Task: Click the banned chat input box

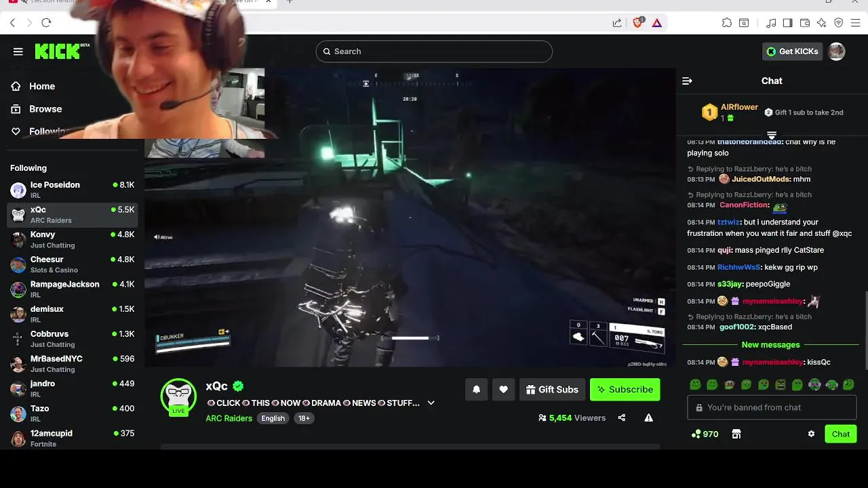Action: (772, 407)
